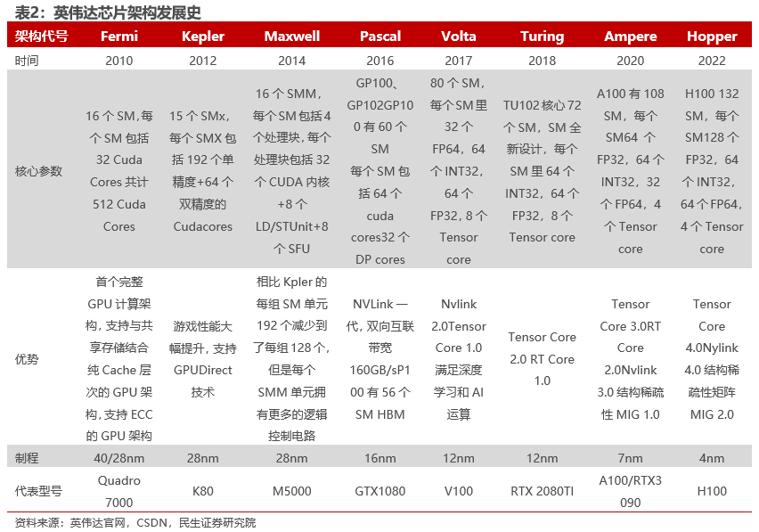Click the Maxwell advantage cell 相比 Kpler
Viewport: 759px width, 532px height.
point(292,359)
